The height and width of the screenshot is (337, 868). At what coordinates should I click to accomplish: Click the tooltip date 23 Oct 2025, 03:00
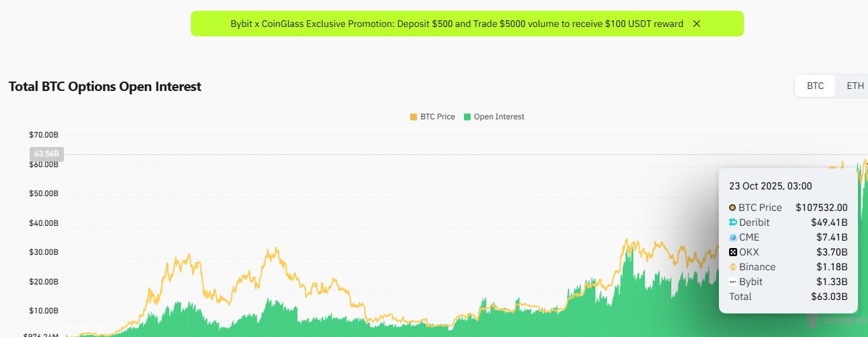tap(770, 186)
